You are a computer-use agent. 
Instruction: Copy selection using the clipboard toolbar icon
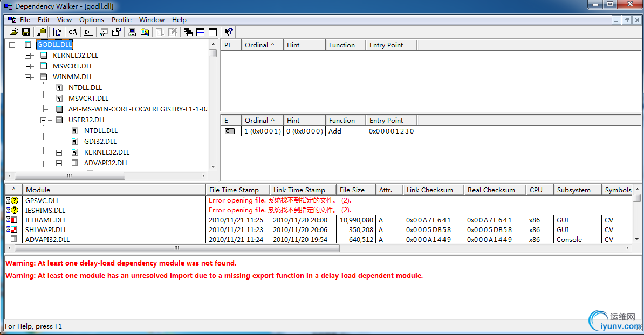point(42,32)
